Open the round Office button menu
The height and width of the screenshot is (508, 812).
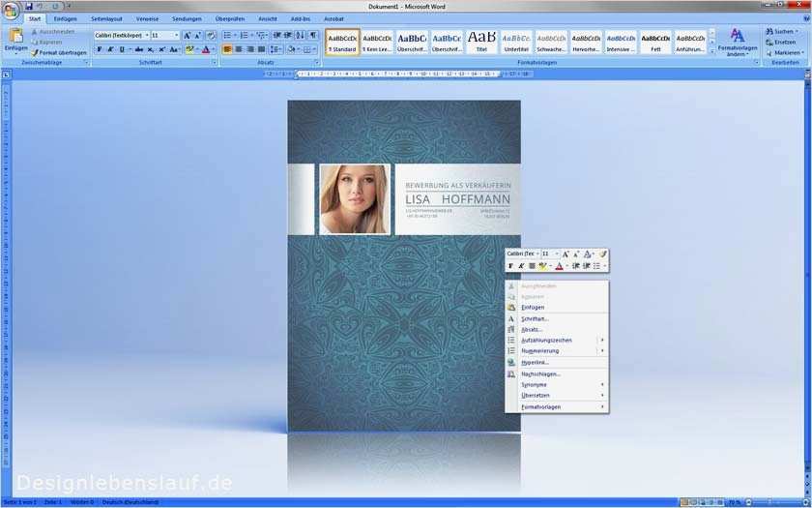(10, 11)
